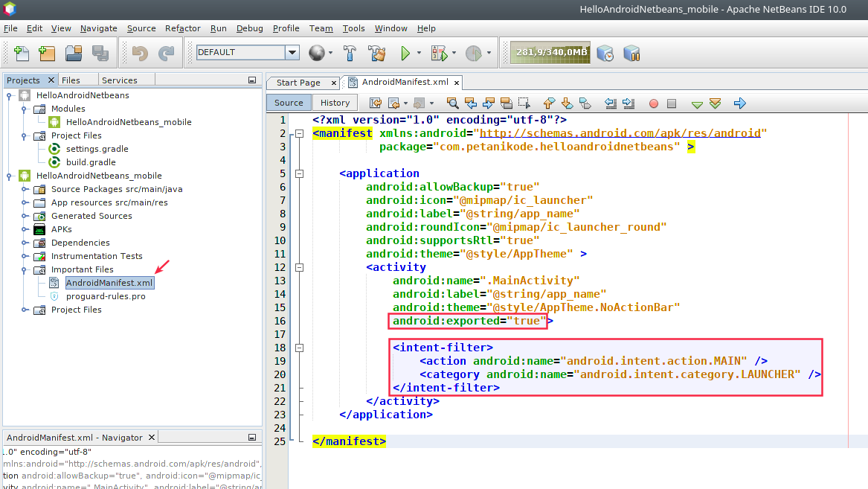
Task: Toggle a bookmark in the editor toolbar
Action: coord(585,103)
